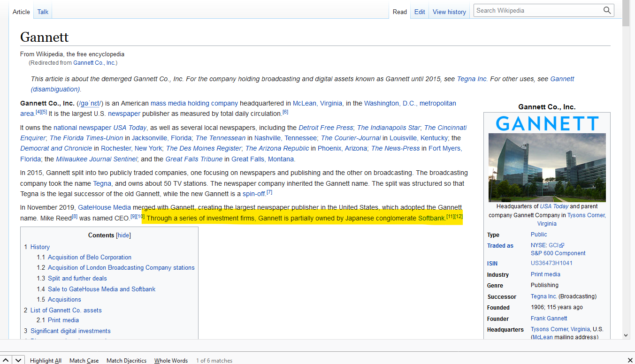Open Great Falls Tribune link
The image size is (635, 364).
(194, 159)
